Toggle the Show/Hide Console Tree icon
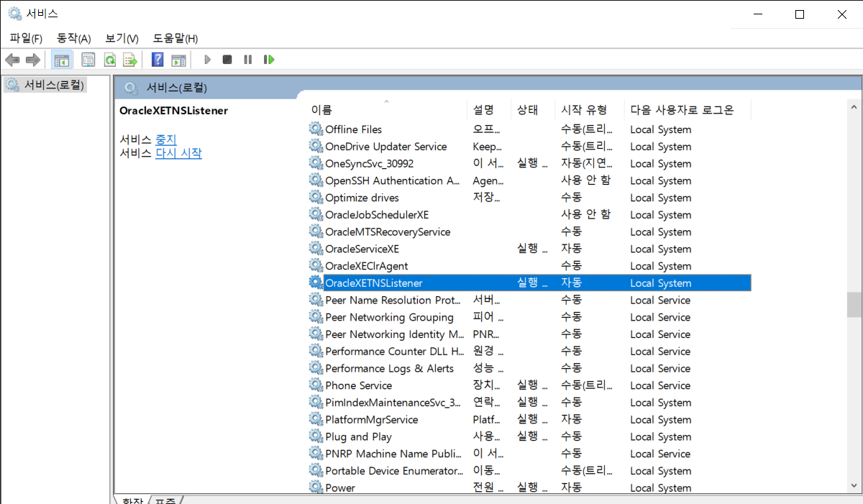The width and height of the screenshot is (863, 504). pos(62,60)
